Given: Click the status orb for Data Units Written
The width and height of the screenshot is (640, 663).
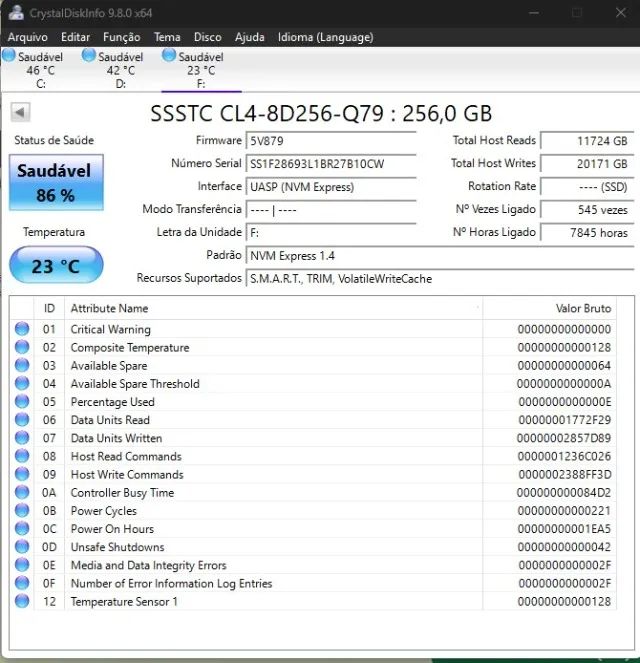Looking at the screenshot, I should 22,438.
